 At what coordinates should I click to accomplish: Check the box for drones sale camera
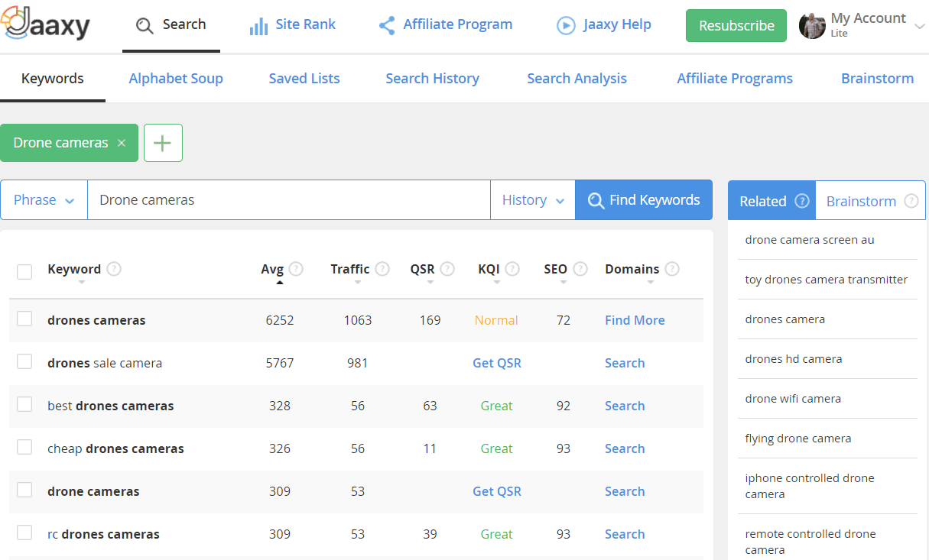[x=24, y=361]
